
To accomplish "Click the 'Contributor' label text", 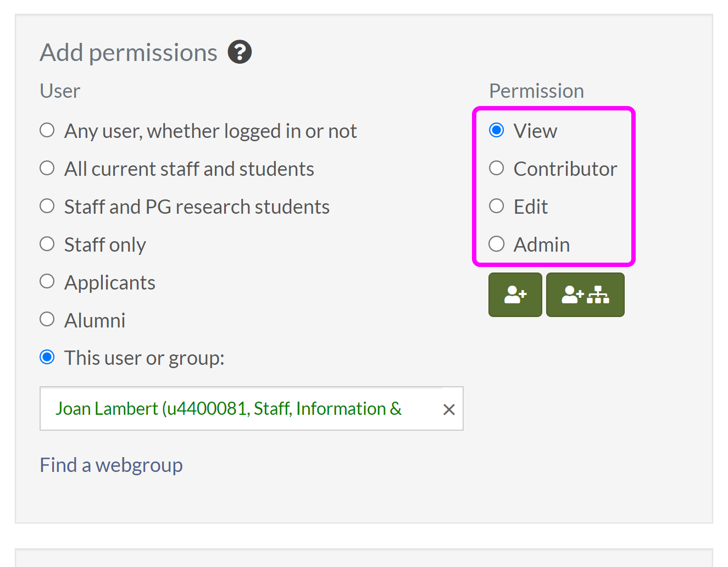I will pyautogui.click(x=565, y=169).
